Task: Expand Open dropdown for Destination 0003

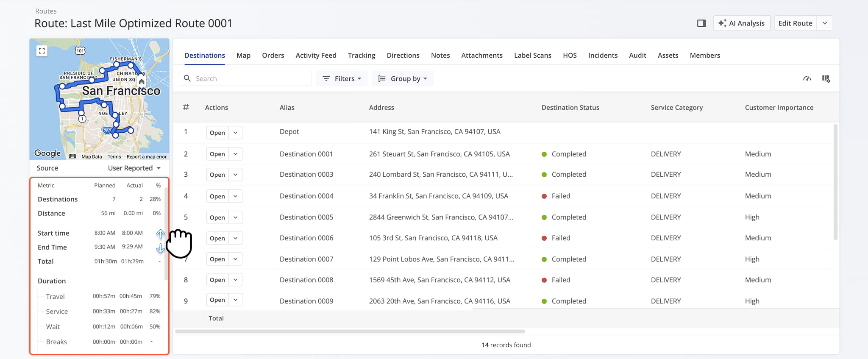Action: coord(236,175)
